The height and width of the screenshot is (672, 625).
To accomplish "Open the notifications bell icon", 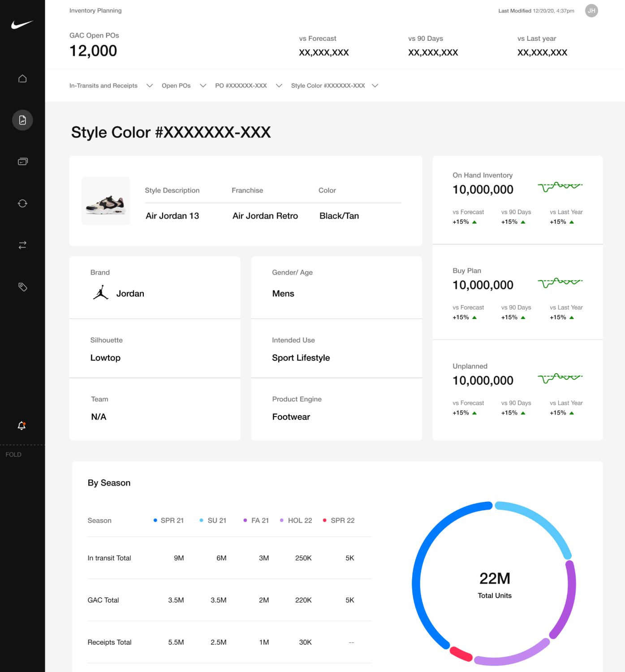I will tap(22, 426).
